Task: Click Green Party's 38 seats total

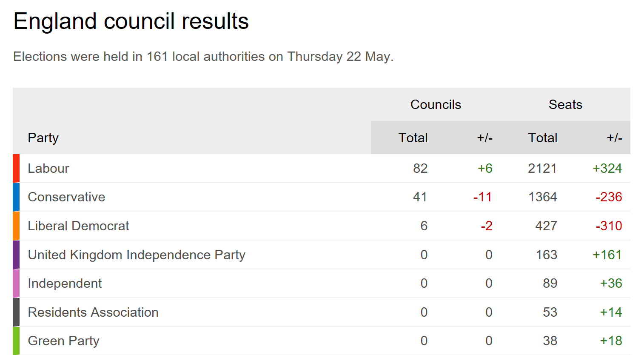Action: point(550,341)
